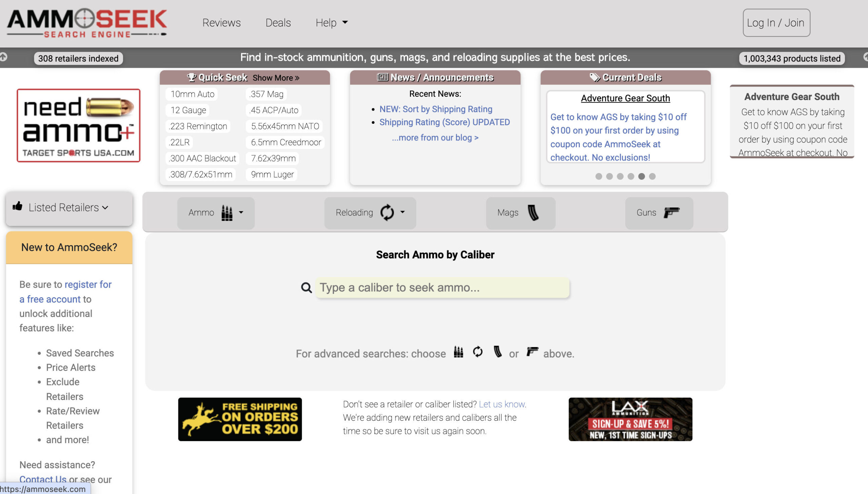868x494 pixels.
Task: Select the third deals carousel dot
Action: 620,176
